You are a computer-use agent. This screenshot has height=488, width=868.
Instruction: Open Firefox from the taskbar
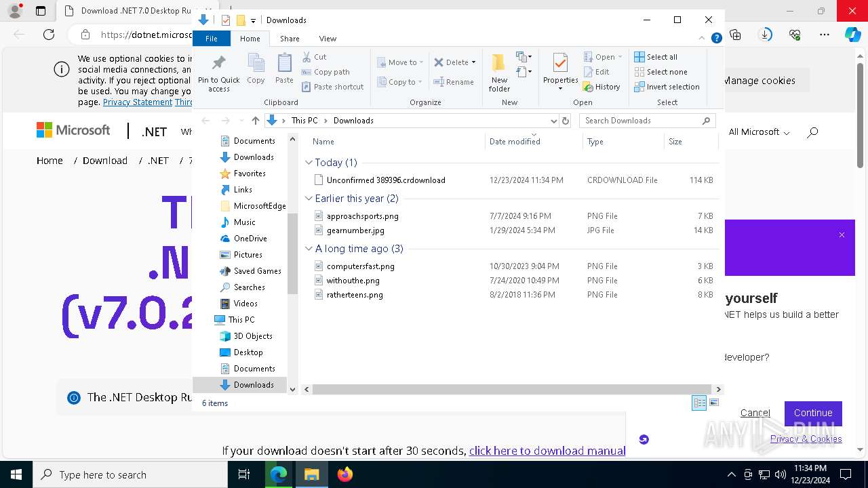tap(345, 474)
